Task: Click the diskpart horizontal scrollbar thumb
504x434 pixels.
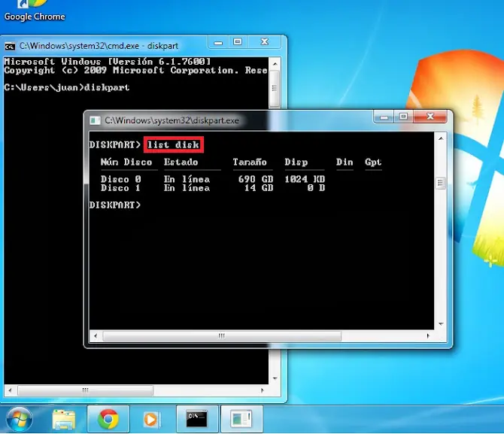Action: point(221,335)
